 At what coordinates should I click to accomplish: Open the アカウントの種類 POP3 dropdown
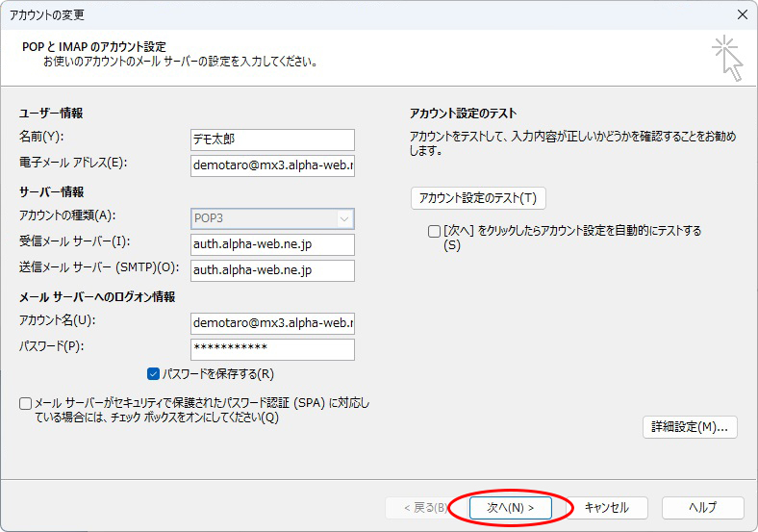272,218
